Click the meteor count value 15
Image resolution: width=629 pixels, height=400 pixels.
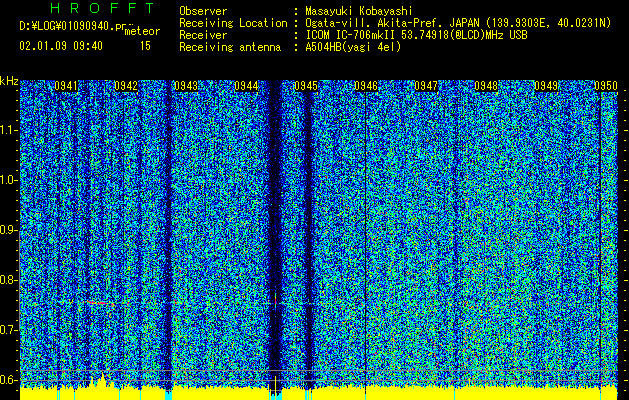pos(145,46)
